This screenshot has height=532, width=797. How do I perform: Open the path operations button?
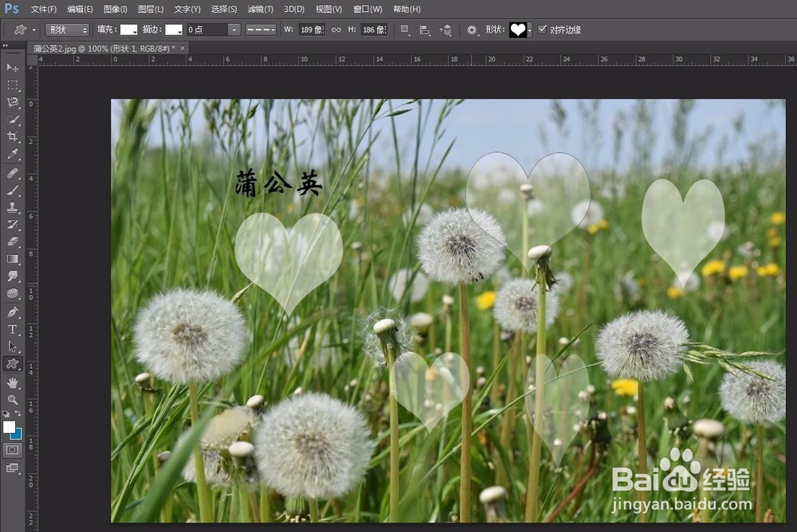tap(405, 30)
